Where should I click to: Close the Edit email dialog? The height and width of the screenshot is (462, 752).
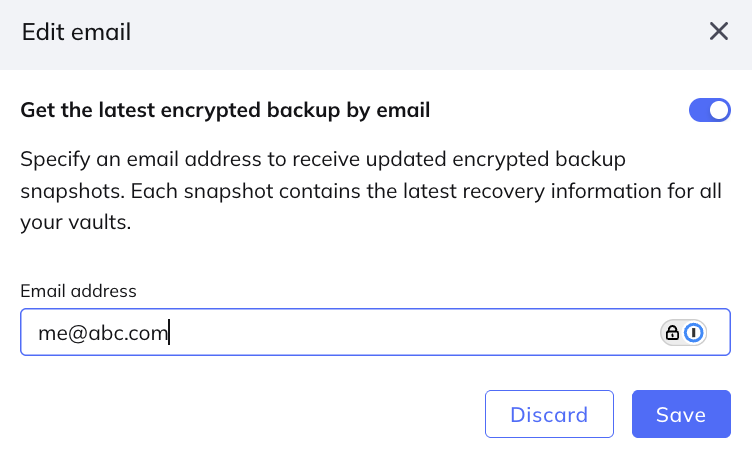point(718,32)
